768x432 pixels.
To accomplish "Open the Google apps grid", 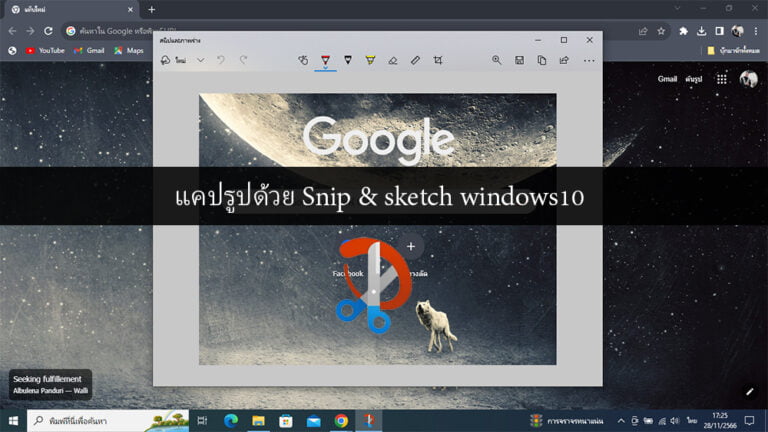I will 721,79.
